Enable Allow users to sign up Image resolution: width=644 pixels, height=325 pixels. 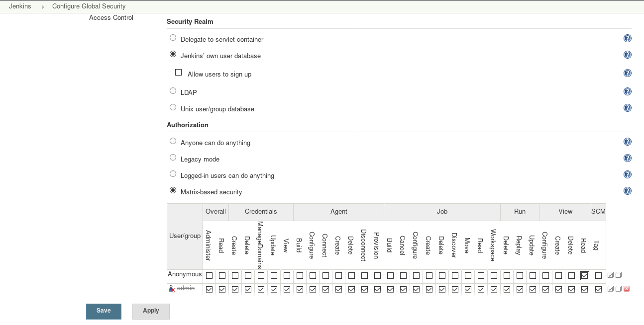click(x=178, y=72)
